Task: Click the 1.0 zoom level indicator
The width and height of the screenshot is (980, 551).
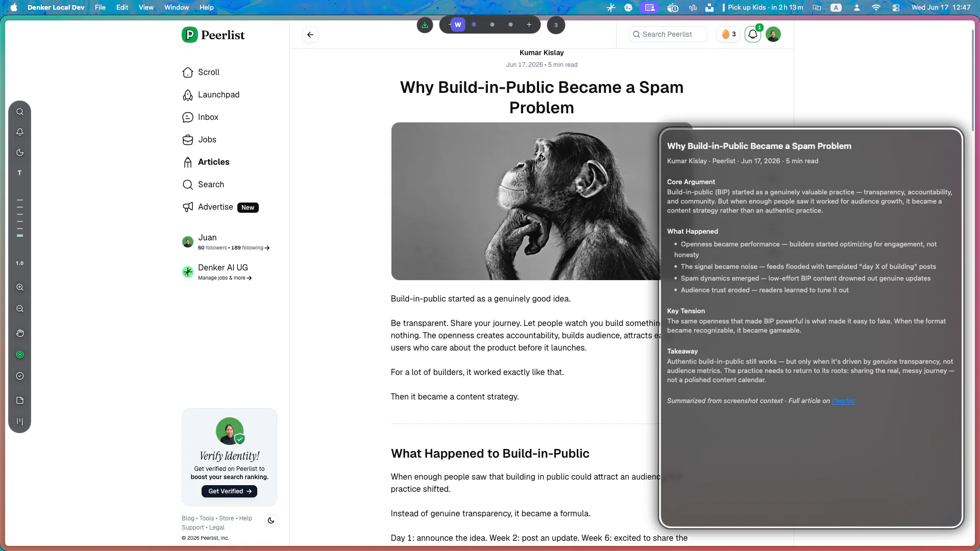Action: (20, 263)
